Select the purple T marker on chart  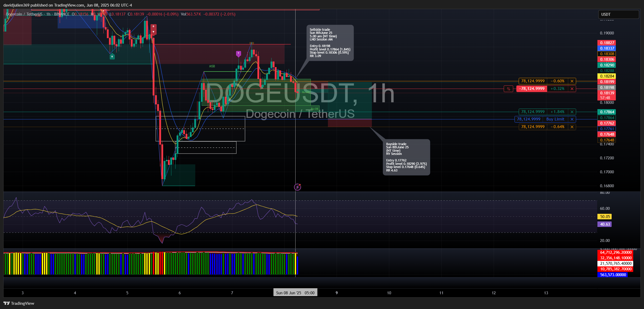coord(238,54)
